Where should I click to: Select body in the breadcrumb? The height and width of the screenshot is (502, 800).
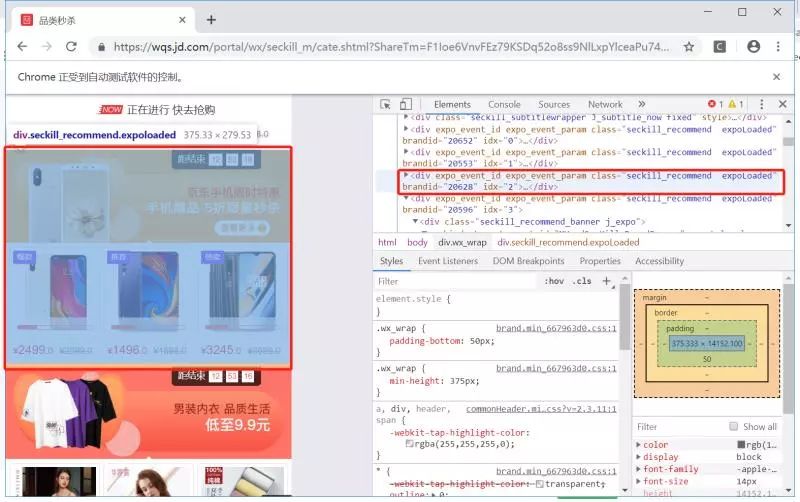click(417, 242)
